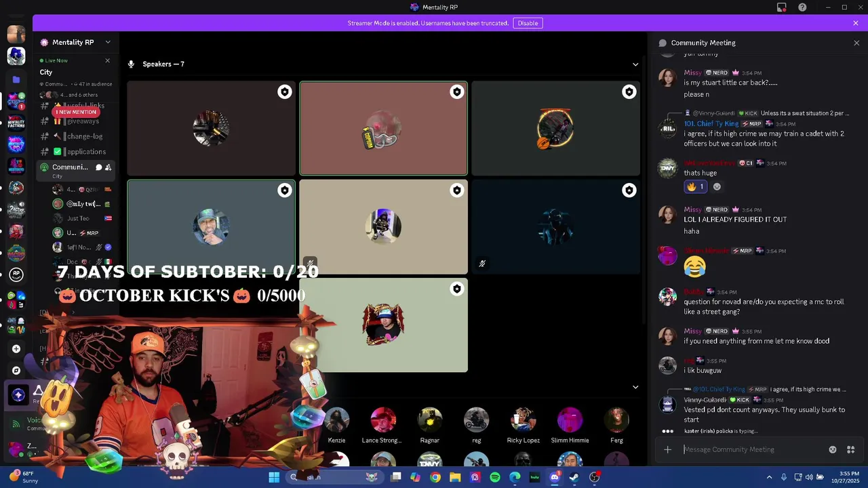Open the skull server icon near top

[16, 56]
